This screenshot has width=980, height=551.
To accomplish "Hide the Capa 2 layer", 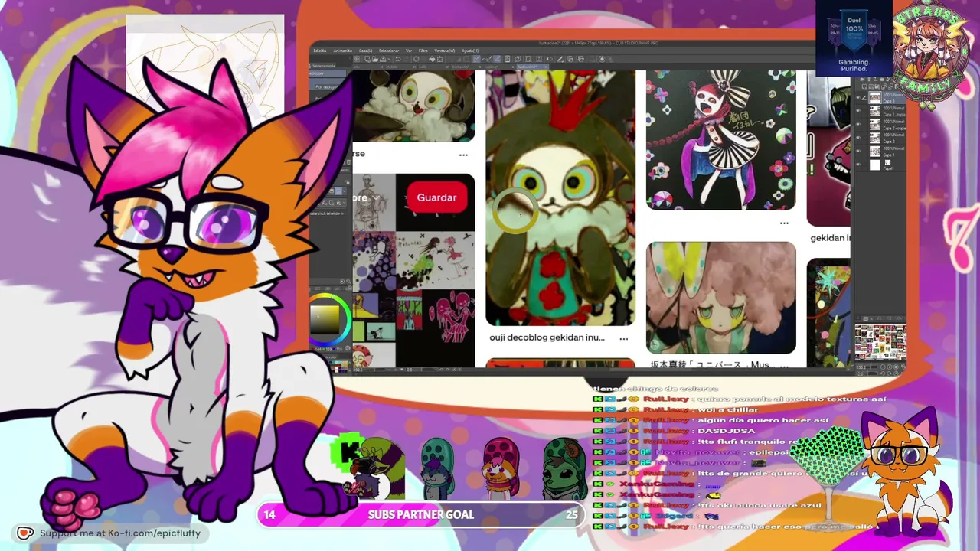I will (x=857, y=139).
